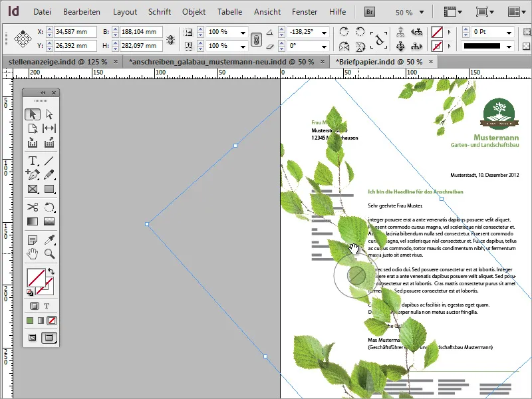This screenshot has height=399, width=532.
Task: Activate the Eyedropper tool
Action: (x=49, y=240)
